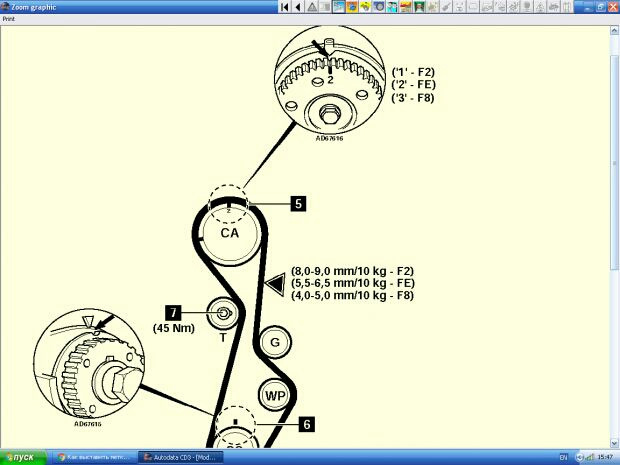Switch to the Chrome taskbar window

click(94, 457)
